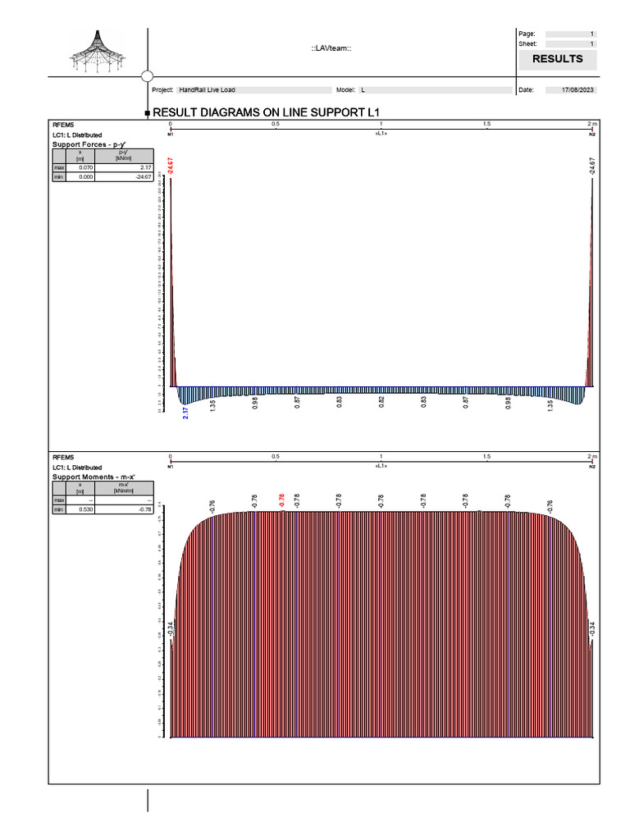Select the RESULTS header box
This screenshot has height=840, width=630.
557,59
